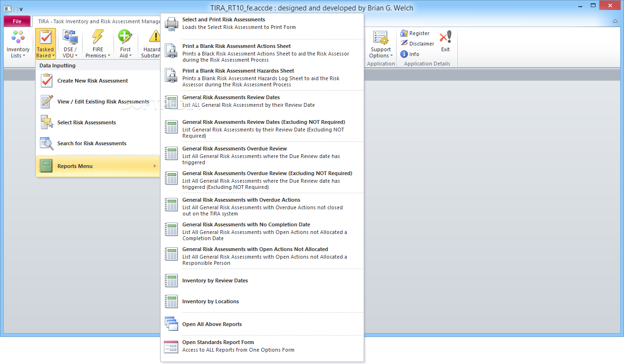Open Overdue Review (Excluding NOT Required) report
The height and width of the screenshot is (364, 624).
pyautogui.click(x=262, y=180)
